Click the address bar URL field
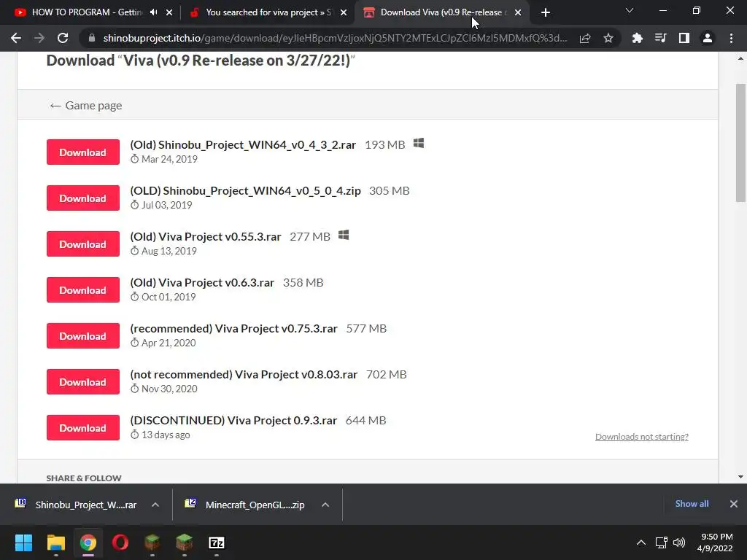 coord(335,38)
